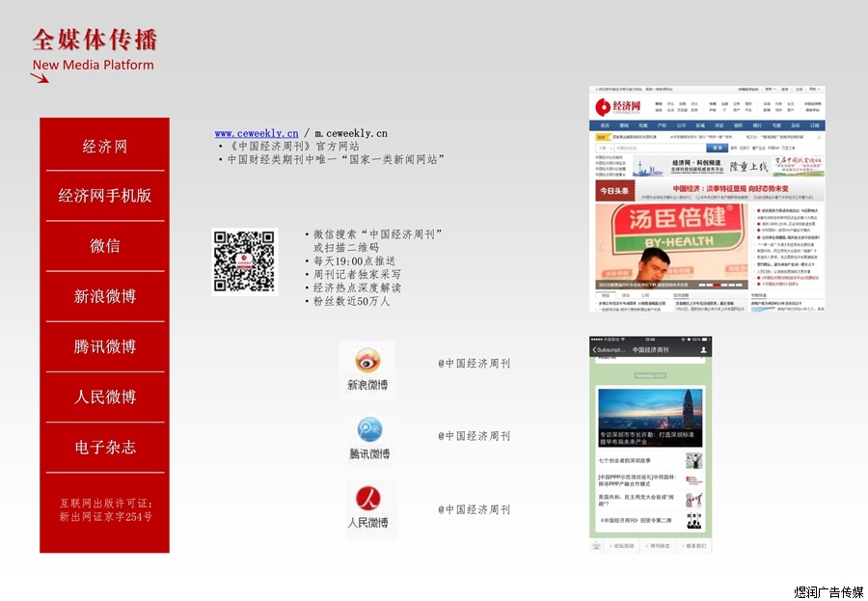The image size is (868, 601).
Task: Click the 煜润广告传媒 text at bottom right
Action: (x=828, y=592)
